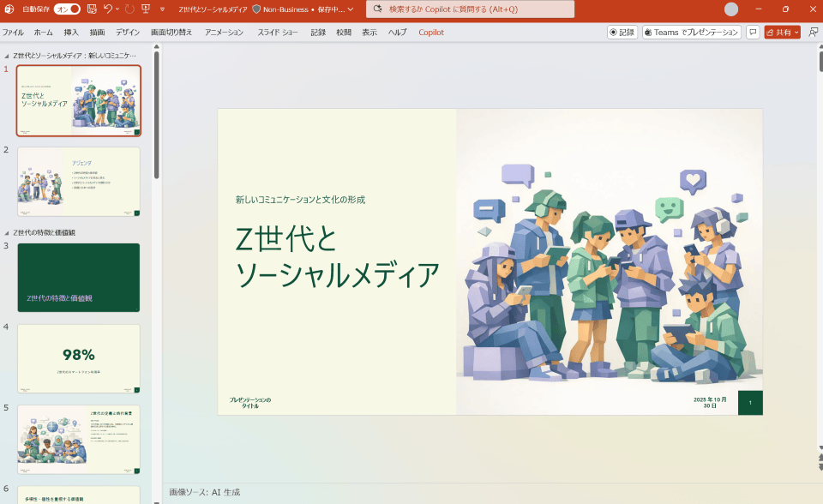823x504 pixels.
Task: Open the Quick Access Toolbar customize dropdown
Action: click(x=162, y=9)
